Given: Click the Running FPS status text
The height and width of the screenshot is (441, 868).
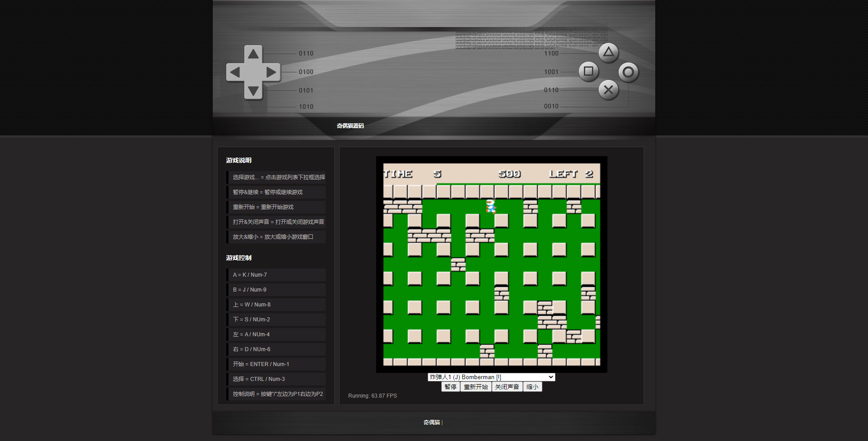Looking at the screenshot, I should click(x=373, y=396).
